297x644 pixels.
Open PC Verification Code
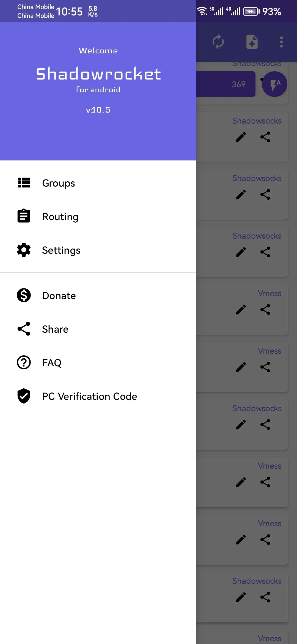[89, 396]
